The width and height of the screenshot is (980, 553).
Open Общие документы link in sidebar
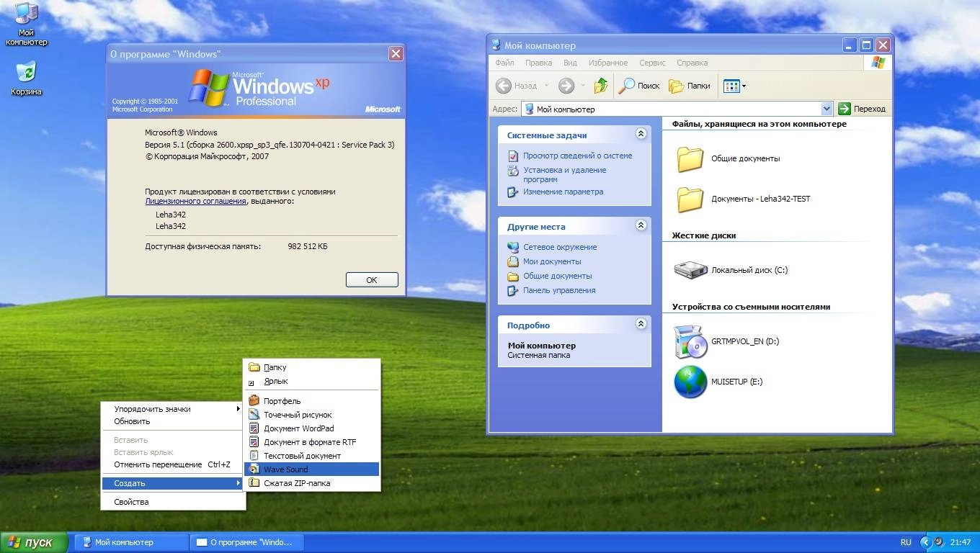tap(557, 276)
